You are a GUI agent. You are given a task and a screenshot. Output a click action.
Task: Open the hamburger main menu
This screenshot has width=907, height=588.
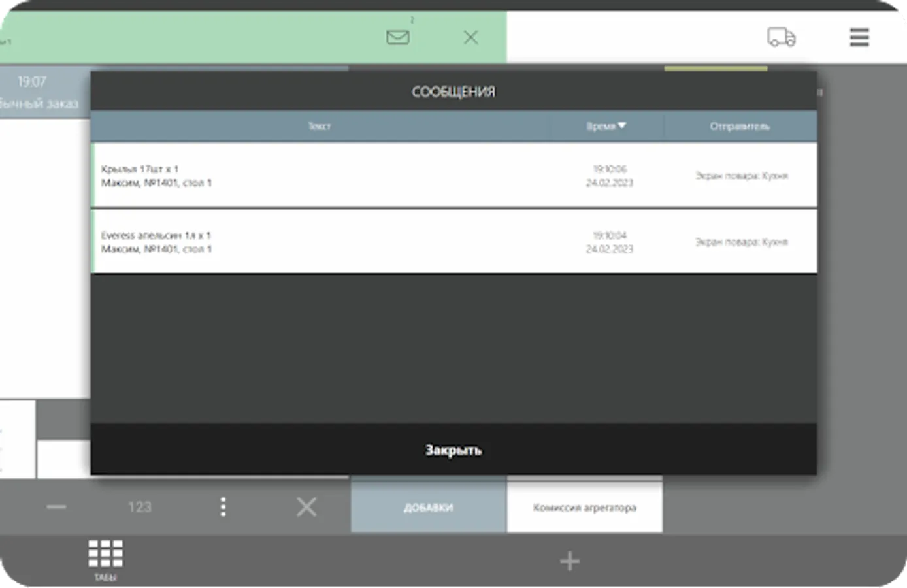[x=859, y=37]
